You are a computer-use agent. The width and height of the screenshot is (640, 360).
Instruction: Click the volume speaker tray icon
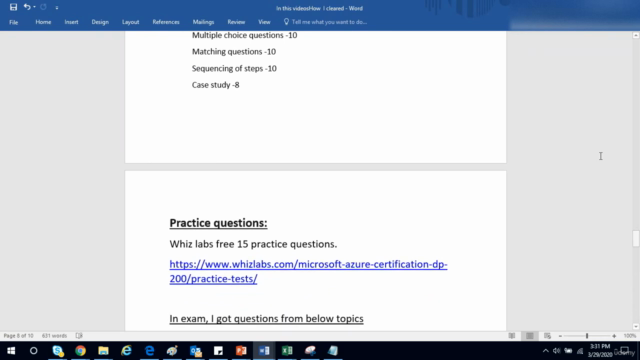pos(556,351)
